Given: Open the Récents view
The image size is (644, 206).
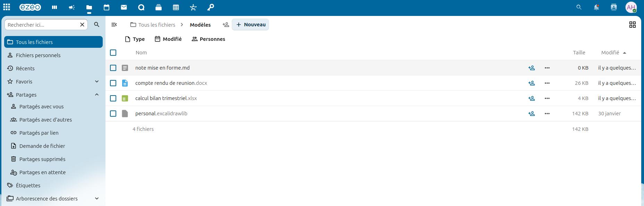Looking at the screenshot, I should (53, 68).
